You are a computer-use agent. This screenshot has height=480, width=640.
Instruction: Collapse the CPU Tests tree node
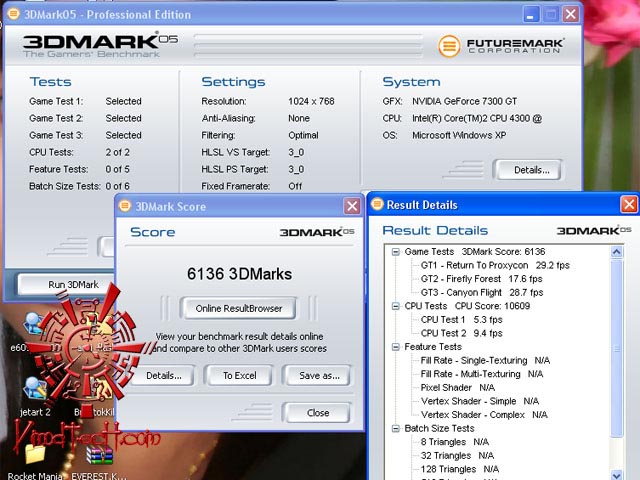395,306
